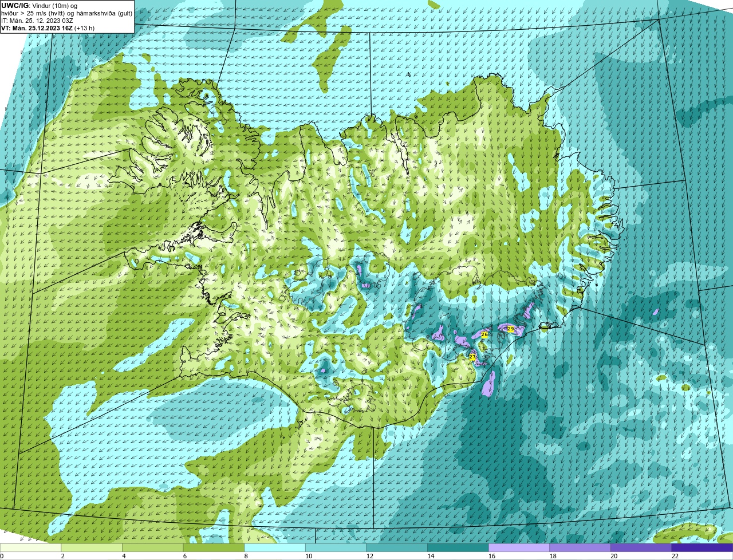Click the '10' label on the legend scale
Image resolution: width=733 pixels, height=560 pixels.
(x=309, y=556)
